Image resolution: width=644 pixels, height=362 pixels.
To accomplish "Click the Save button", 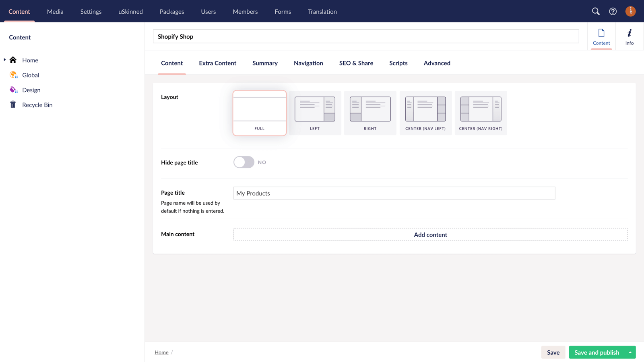I will (x=553, y=352).
